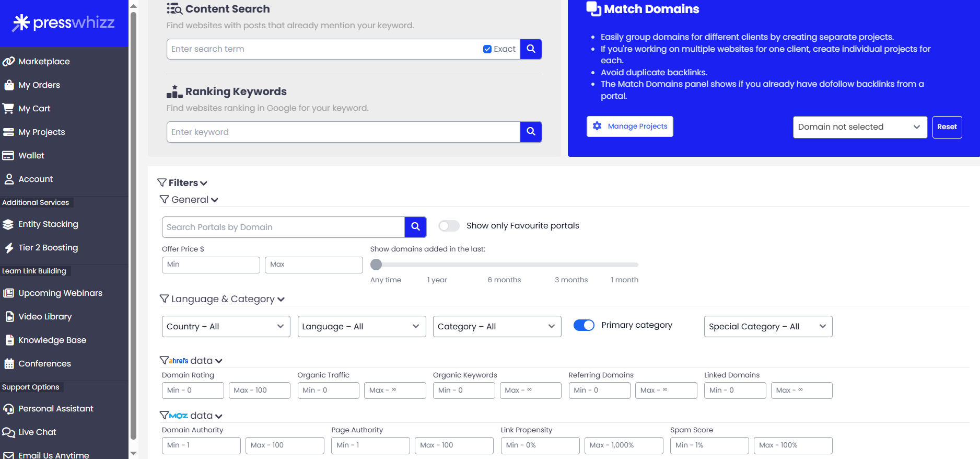Click the Video Library icon
This screenshot has height=459, width=980.
point(9,316)
